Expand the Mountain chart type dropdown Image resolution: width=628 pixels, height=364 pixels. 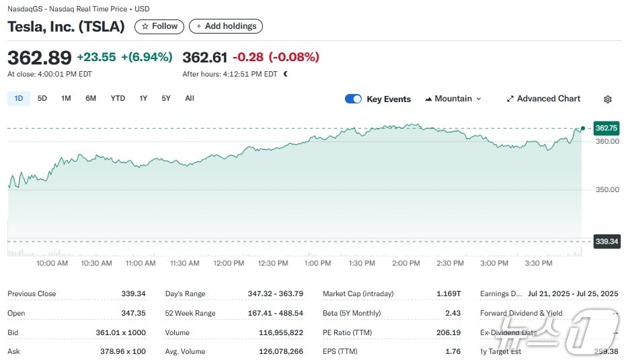(x=453, y=99)
